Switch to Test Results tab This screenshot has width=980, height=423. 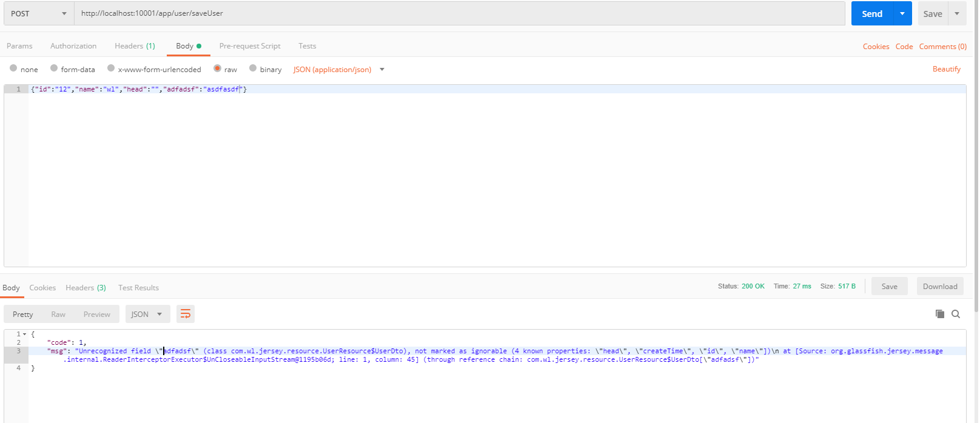click(x=138, y=288)
